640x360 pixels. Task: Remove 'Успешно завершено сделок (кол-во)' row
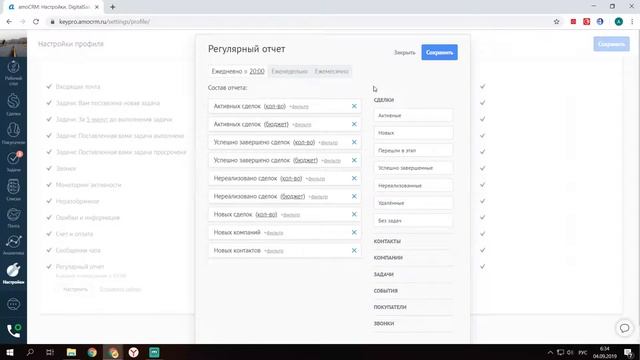pos(354,142)
